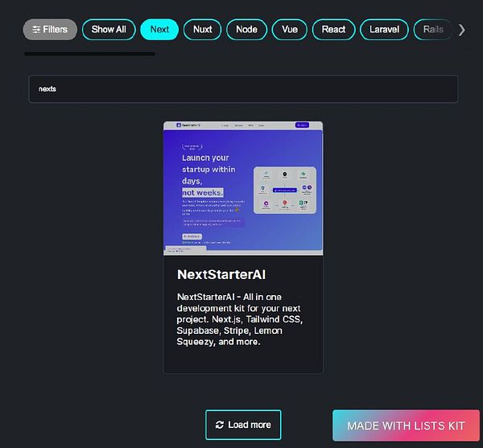Click the Load more button

click(x=243, y=425)
